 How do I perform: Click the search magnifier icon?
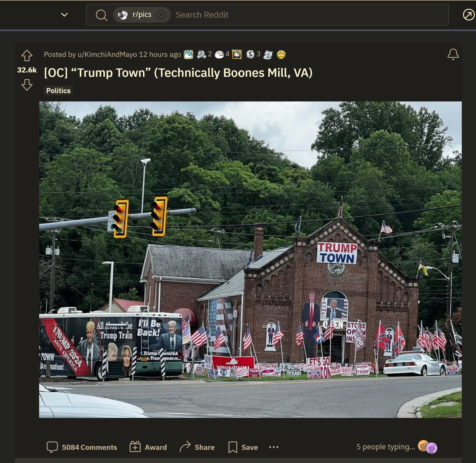tap(102, 15)
